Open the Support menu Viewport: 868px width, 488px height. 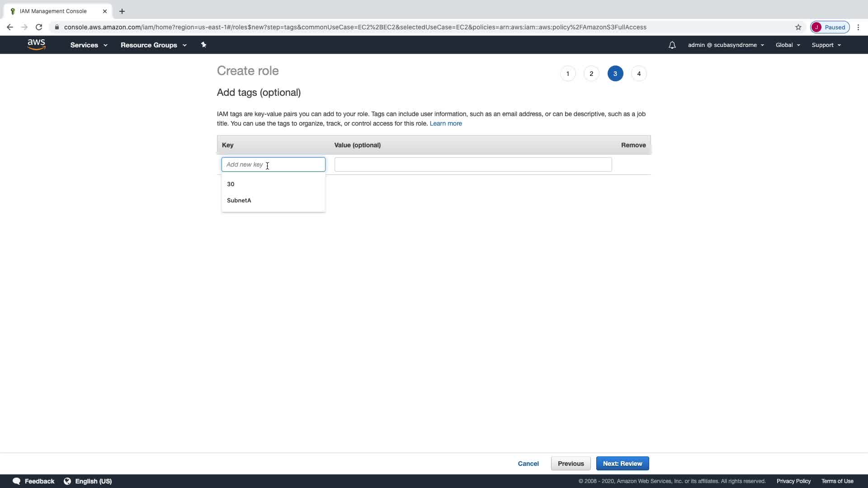click(x=826, y=45)
